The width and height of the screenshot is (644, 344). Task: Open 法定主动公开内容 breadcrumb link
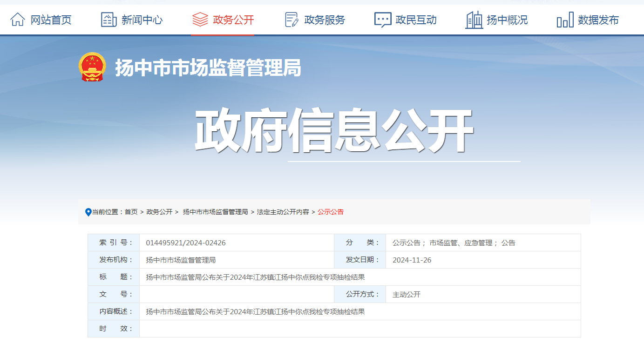coord(283,212)
